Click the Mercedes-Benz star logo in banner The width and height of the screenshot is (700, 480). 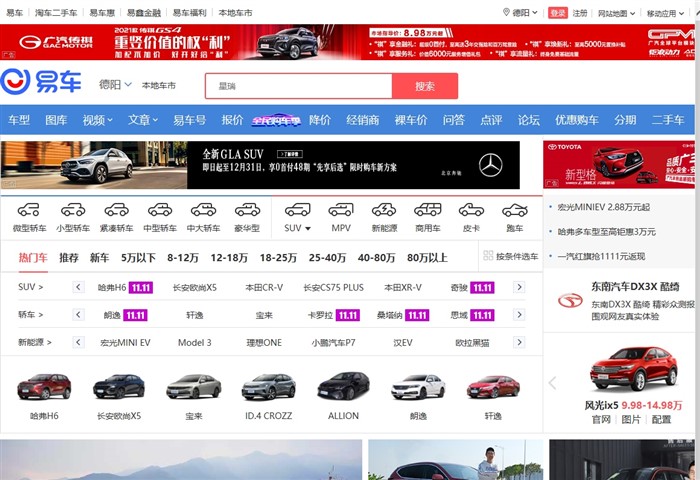[491, 165]
